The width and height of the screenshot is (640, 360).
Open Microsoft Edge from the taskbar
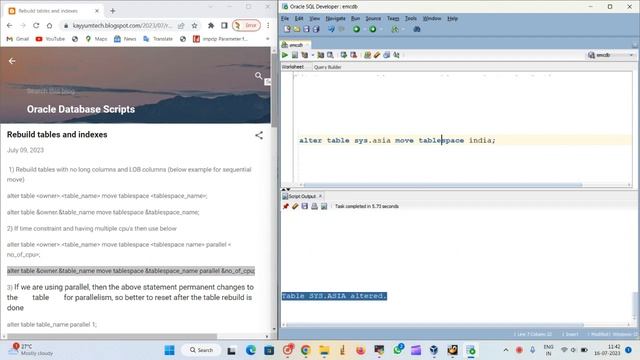pyautogui.click(x=251, y=350)
